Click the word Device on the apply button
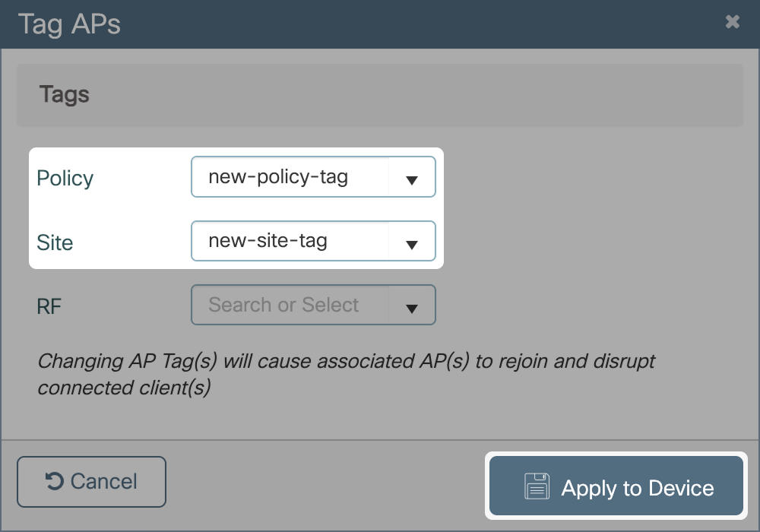The height and width of the screenshot is (532, 760). tap(681, 489)
